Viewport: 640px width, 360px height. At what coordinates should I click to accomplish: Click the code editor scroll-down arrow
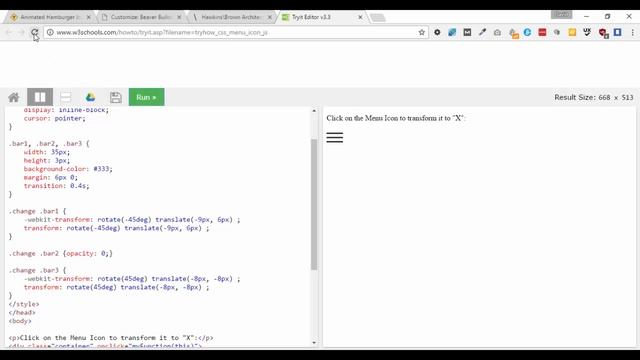314,343
